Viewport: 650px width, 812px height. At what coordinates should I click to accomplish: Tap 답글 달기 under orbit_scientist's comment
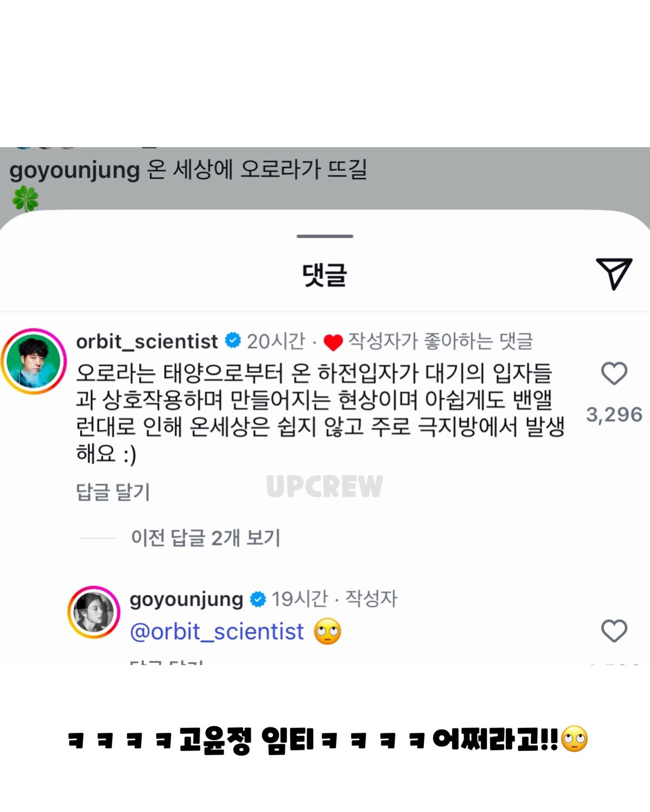pos(113,492)
